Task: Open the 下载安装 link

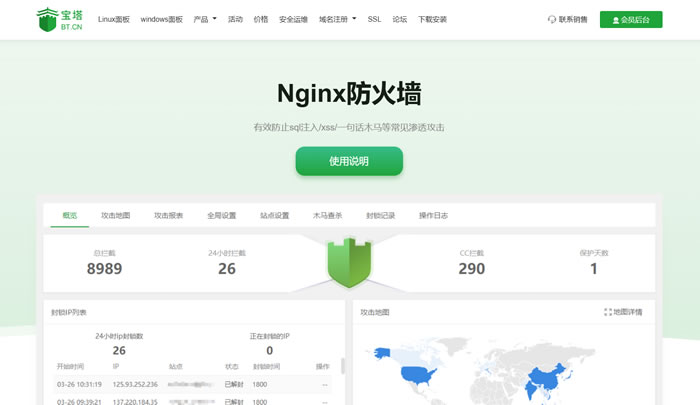Action: (433, 19)
